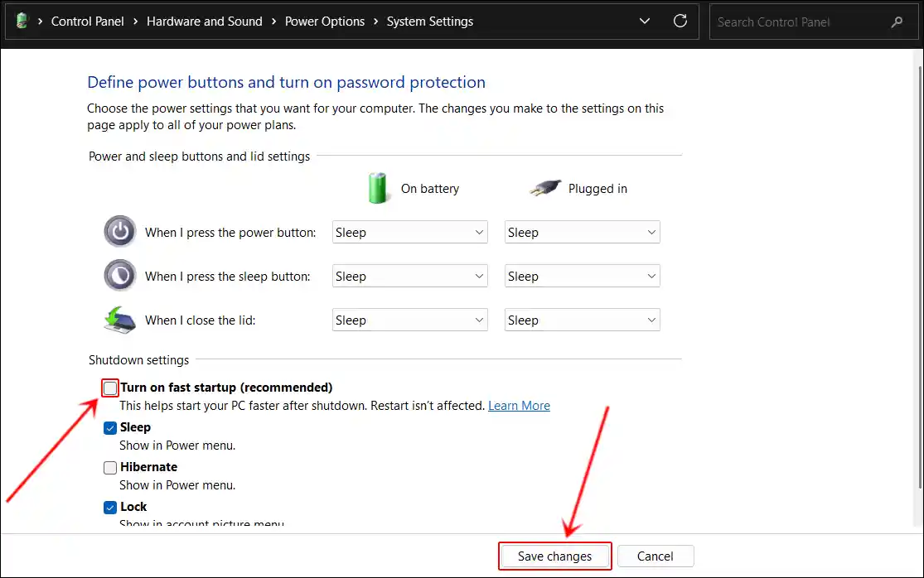Click the refresh icon in the address bar
Screen dimensions: 924x578
coord(680,22)
